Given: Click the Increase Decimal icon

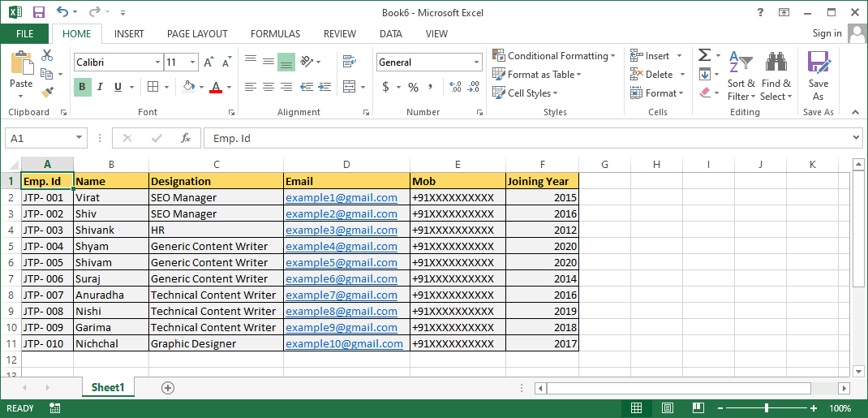Looking at the screenshot, I should (x=455, y=87).
